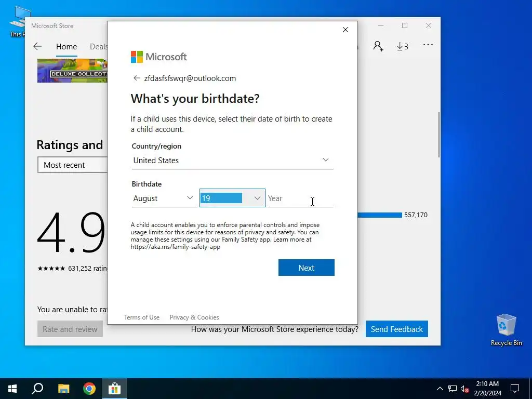Open the taskbar clock and date

487,389
